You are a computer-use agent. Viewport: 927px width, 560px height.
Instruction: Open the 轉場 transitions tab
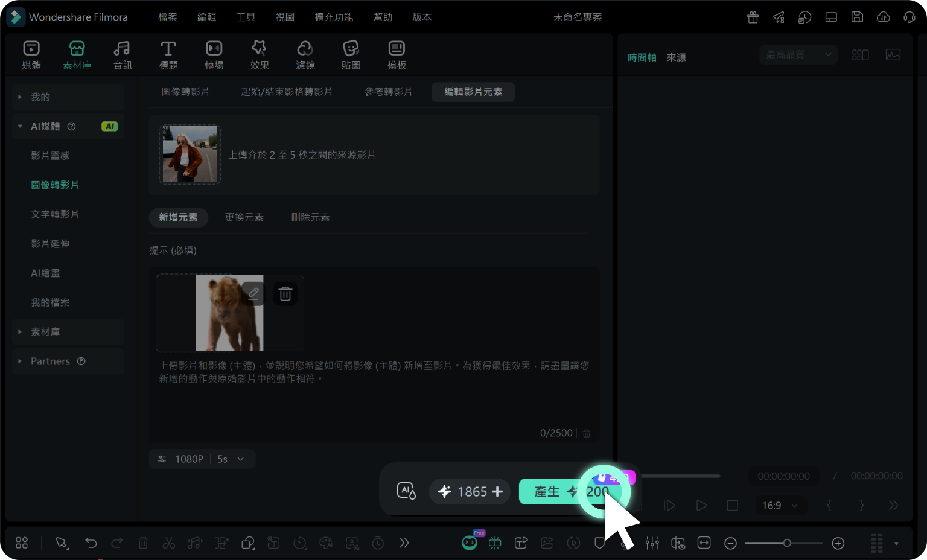[x=214, y=55]
